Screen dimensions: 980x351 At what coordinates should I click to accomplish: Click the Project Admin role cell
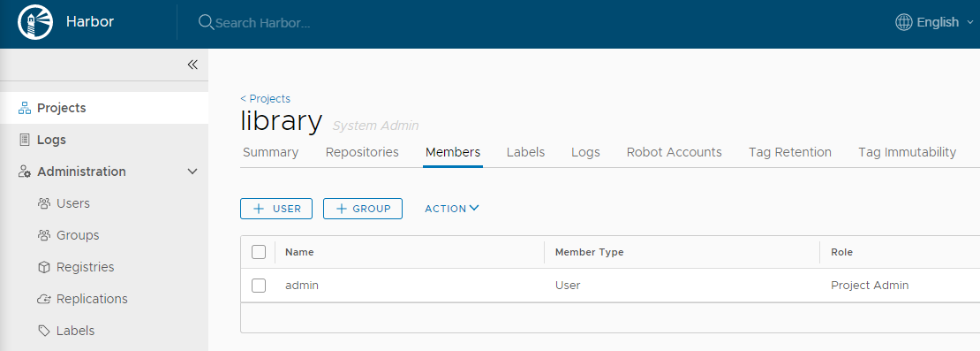[870, 286]
